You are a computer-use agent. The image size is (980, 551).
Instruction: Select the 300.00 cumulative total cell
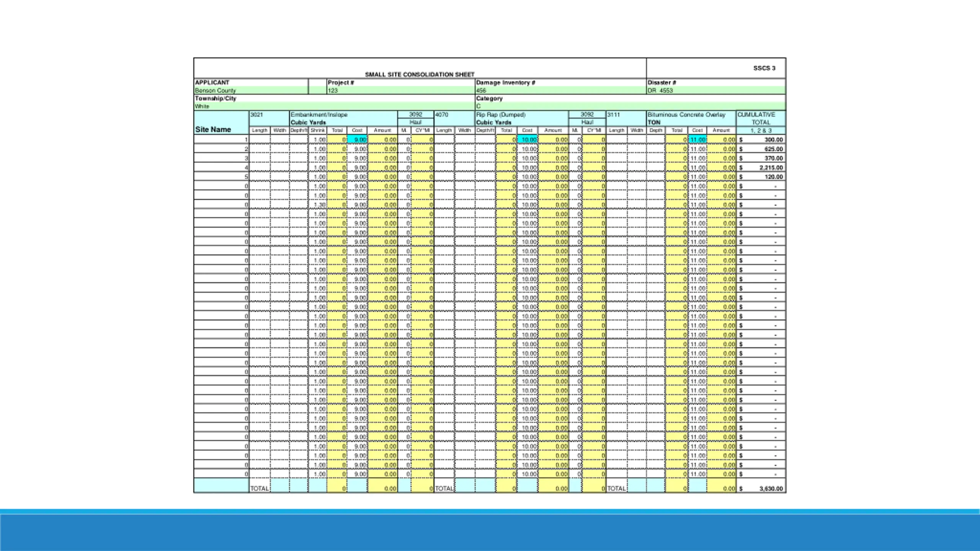tap(761, 140)
